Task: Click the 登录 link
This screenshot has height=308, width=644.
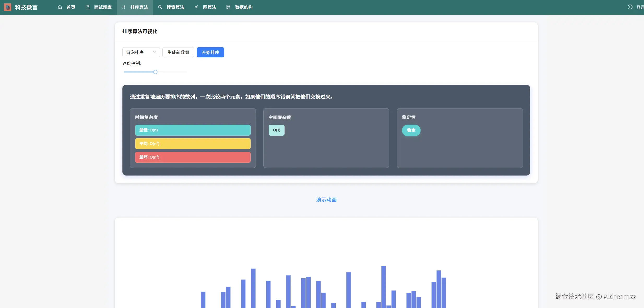Action: 640,7
